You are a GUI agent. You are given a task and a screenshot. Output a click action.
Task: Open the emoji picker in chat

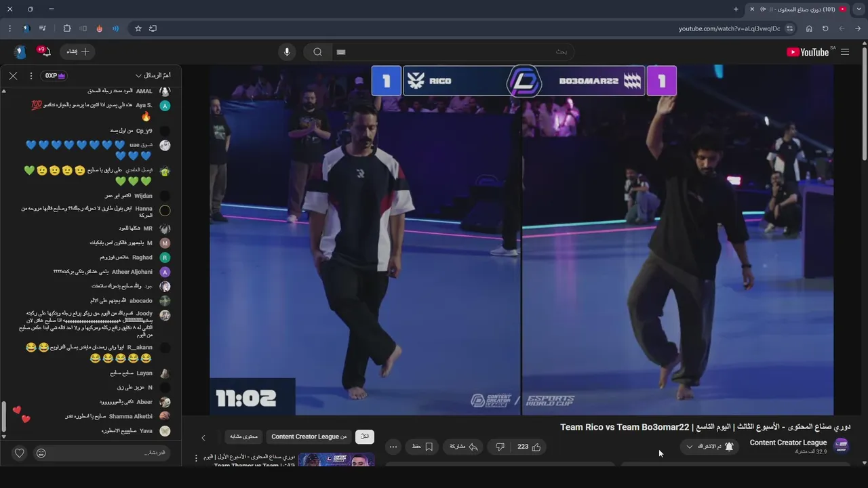pos(41,453)
